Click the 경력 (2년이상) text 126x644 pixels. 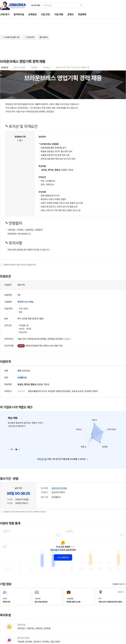pyautogui.click(x=23, y=371)
